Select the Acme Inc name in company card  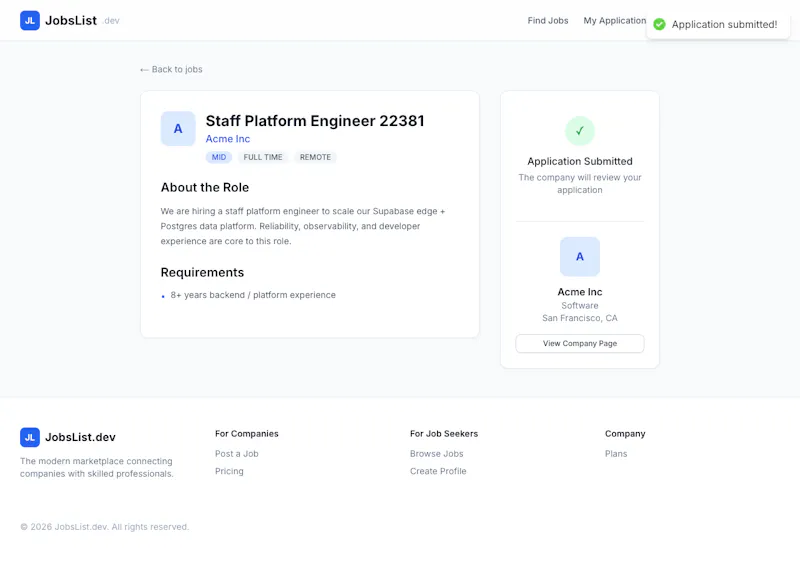tap(580, 292)
